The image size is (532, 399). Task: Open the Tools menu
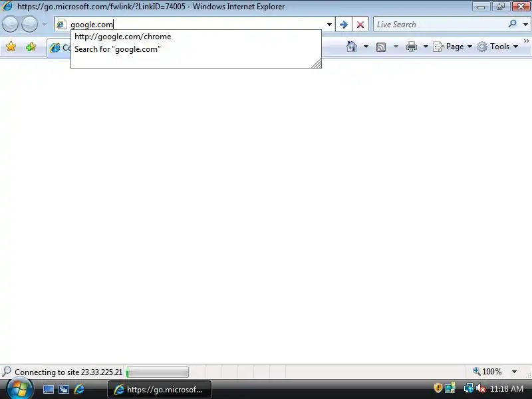coord(497,47)
